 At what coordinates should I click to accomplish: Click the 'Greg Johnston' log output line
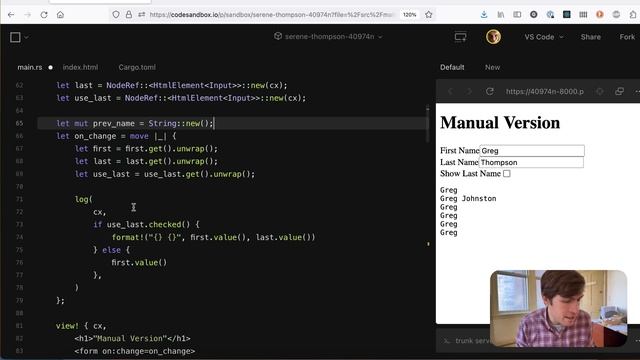point(468,198)
